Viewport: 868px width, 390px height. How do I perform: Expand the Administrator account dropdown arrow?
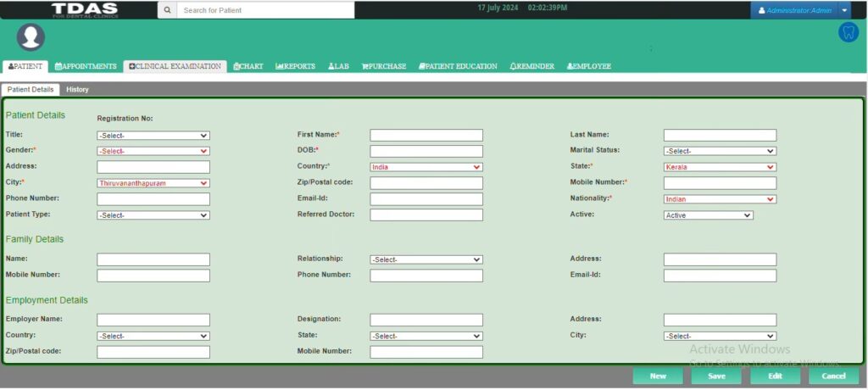pyautogui.click(x=844, y=10)
